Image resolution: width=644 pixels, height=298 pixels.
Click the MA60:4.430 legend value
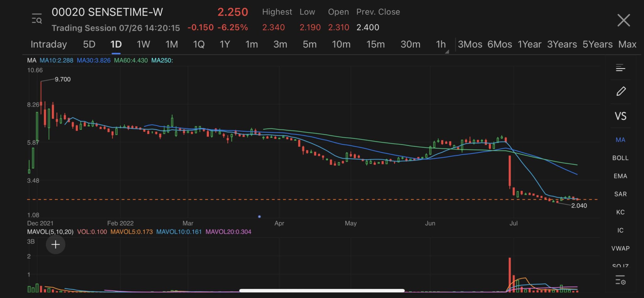131,60
